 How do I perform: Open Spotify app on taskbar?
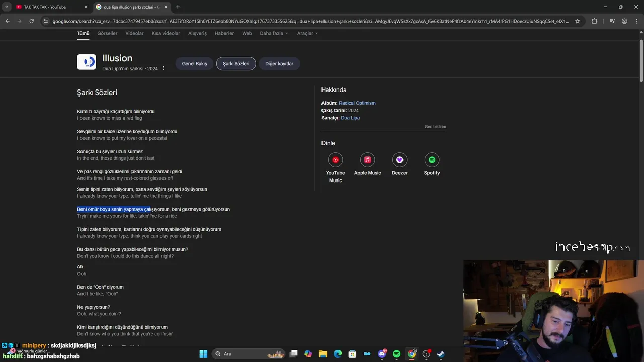(x=396, y=354)
